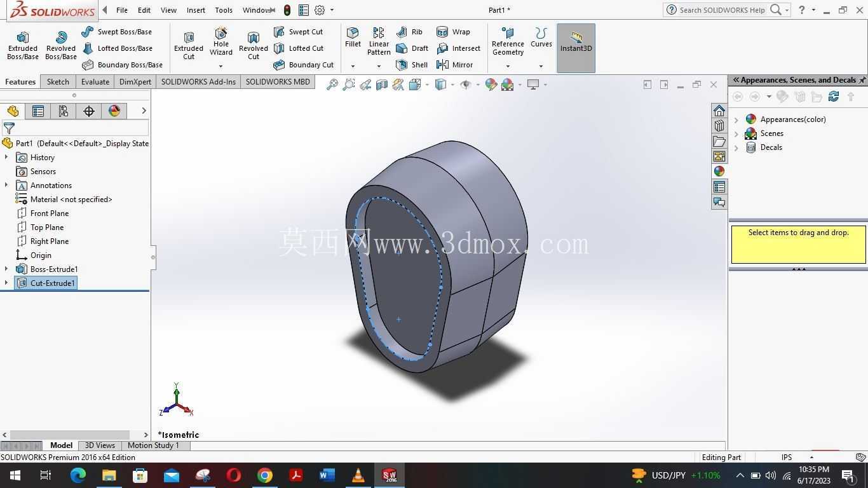The height and width of the screenshot is (488, 868).
Task: Pin the Appearances, Scenes, and Decals panel
Action: click(862, 80)
